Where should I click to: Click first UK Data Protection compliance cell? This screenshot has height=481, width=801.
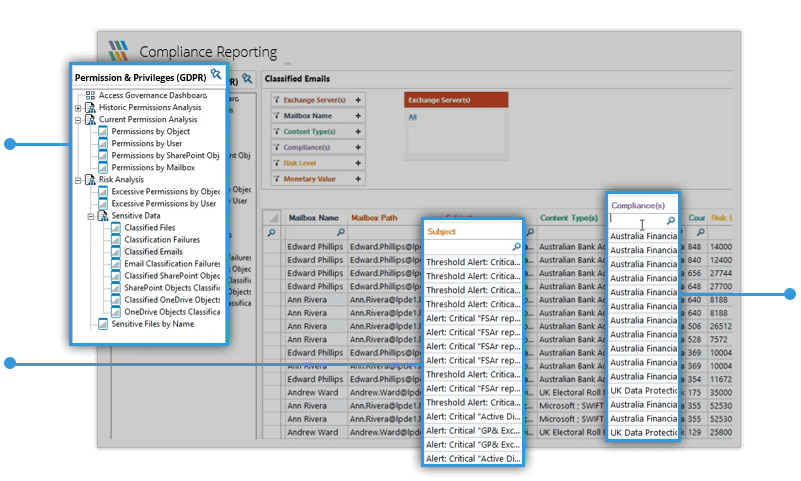[643, 391]
